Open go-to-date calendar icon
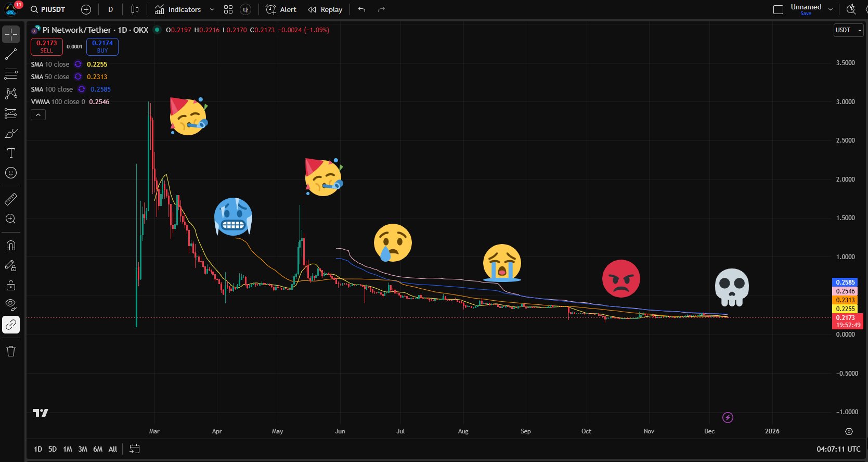Viewport: 868px width, 462px height. click(x=134, y=449)
